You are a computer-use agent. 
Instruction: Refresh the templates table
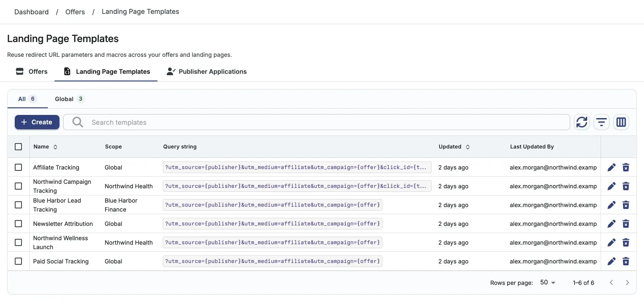pyautogui.click(x=582, y=122)
